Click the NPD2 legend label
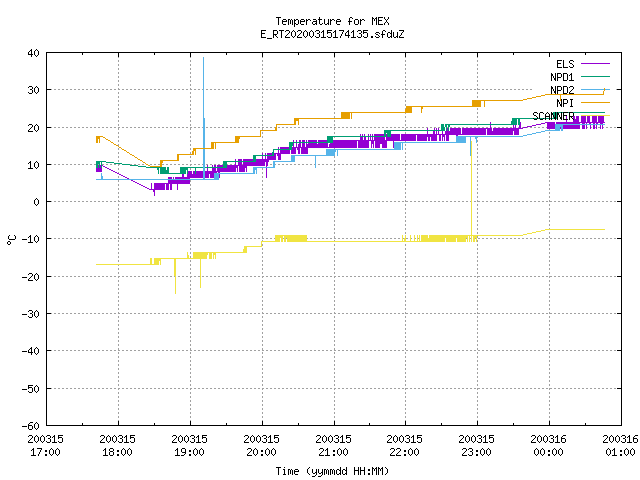640x480 pixels. tap(562, 90)
